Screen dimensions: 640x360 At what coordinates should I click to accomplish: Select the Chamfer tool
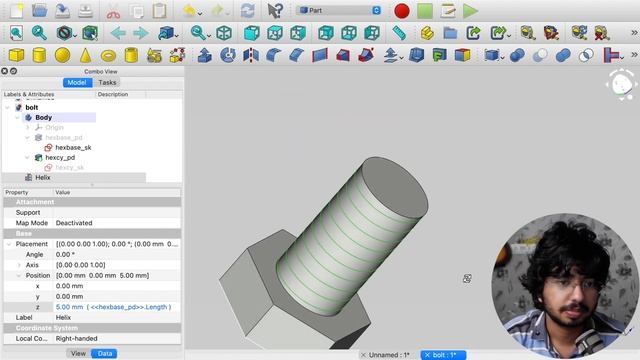pyautogui.click(x=296, y=55)
